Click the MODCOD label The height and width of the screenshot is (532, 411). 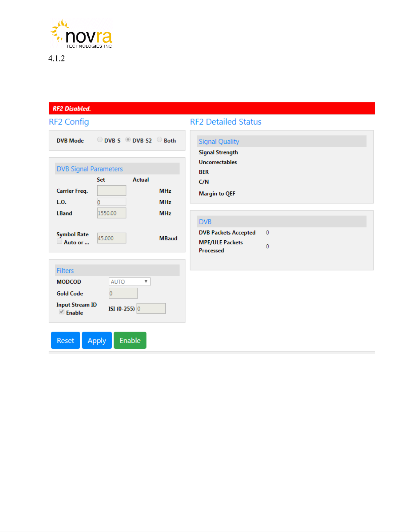69,282
